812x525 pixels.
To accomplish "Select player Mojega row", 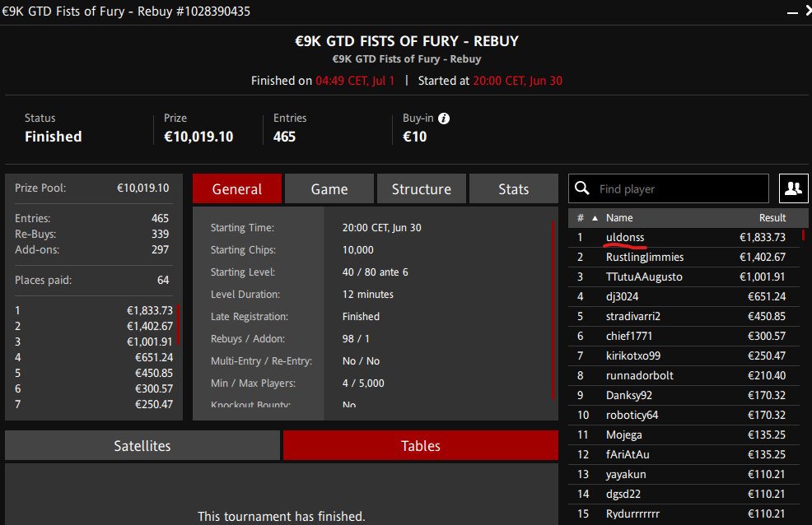I will point(684,434).
